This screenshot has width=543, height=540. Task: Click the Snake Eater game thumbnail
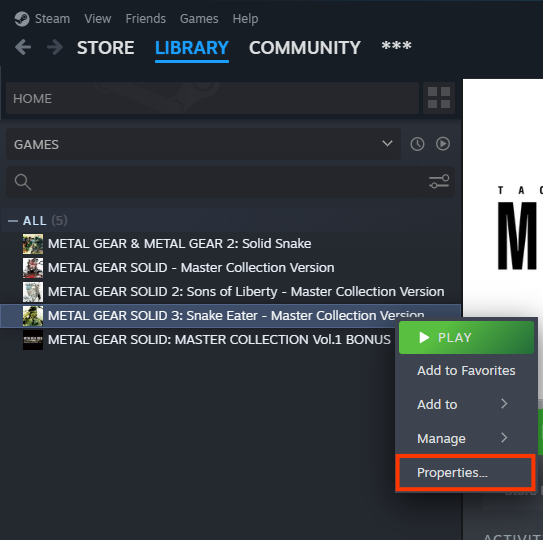33,316
